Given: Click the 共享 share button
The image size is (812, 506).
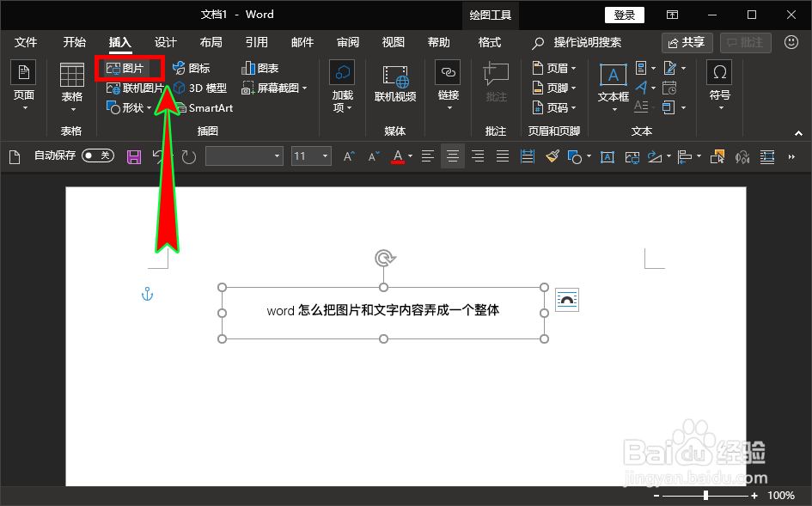Looking at the screenshot, I should click(x=687, y=42).
